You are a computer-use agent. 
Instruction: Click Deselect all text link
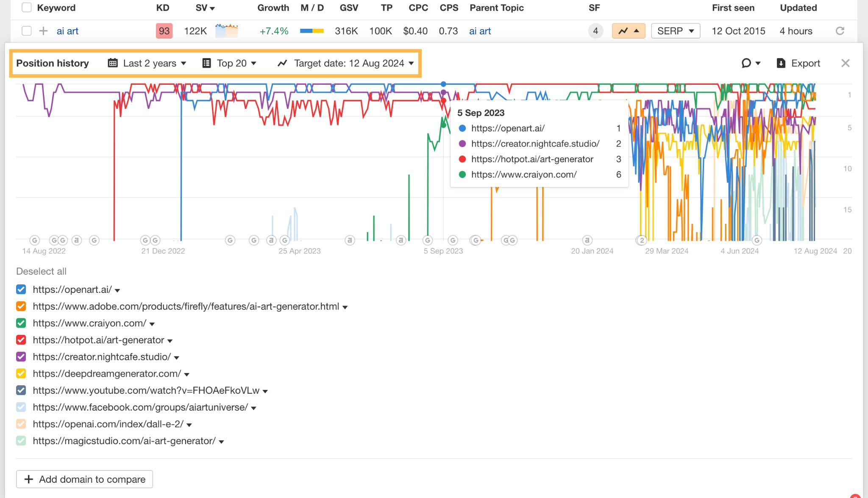coord(41,271)
